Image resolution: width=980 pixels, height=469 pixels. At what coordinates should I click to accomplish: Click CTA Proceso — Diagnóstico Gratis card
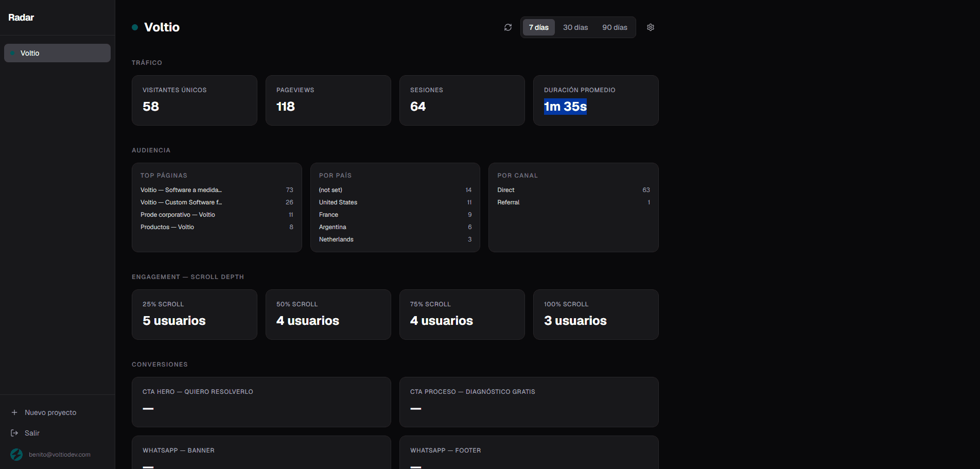coord(529,402)
